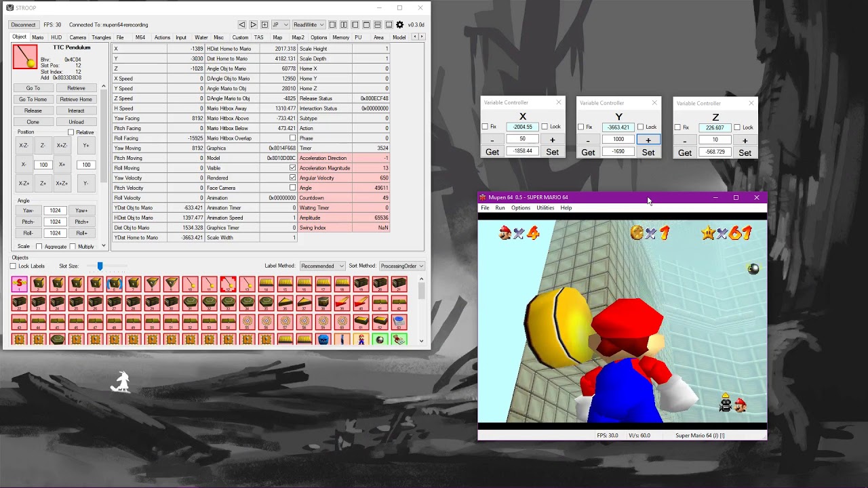
Task: Enable Lock in the Y Variable Controller
Action: pyautogui.click(x=640, y=127)
